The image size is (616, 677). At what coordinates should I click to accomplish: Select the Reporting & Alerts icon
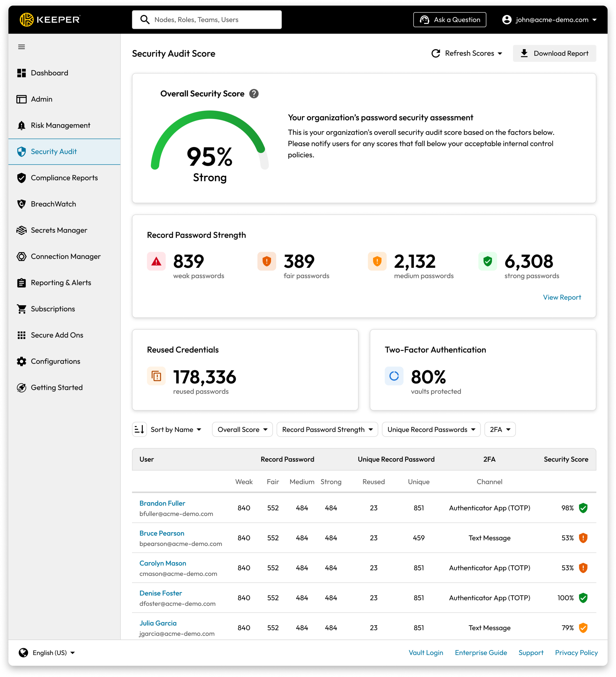point(21,282)
